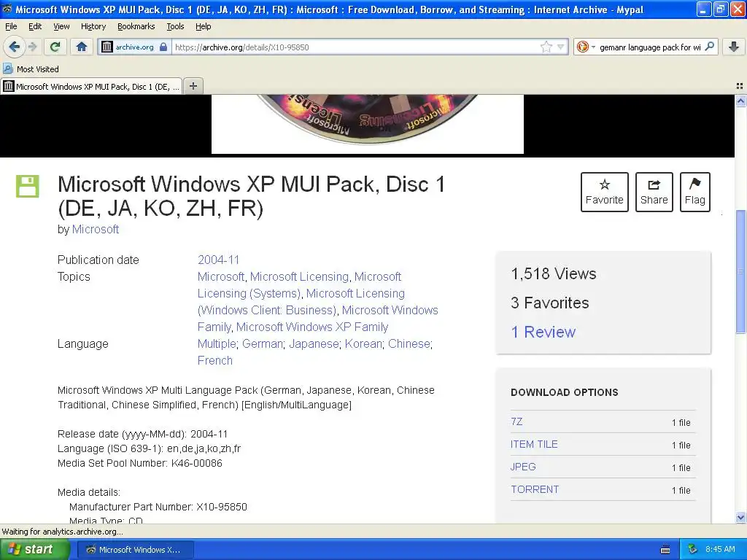This screenshot has height=560, width=747.
Task: Go forward with the Forward arrow
Action: (32, 47)
